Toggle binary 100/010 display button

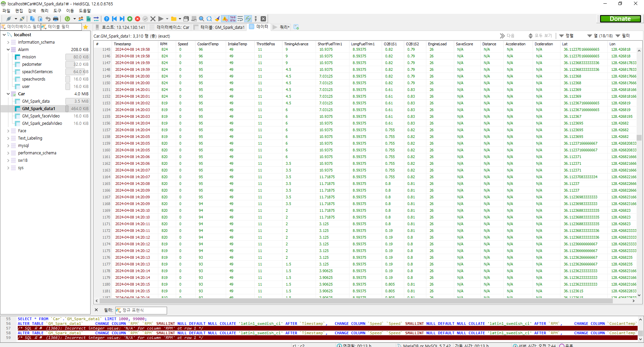point(233,19)
